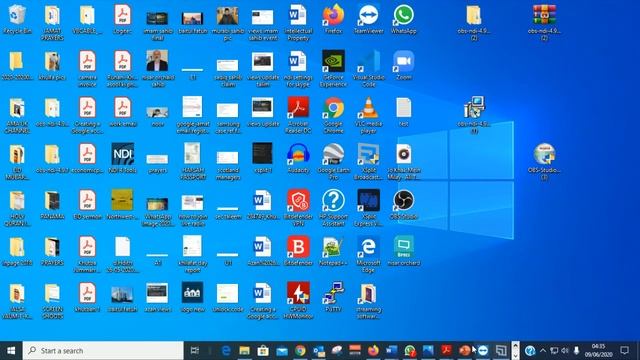Open Microsoft Edge from the taskbar
640x360 pixels.
pyautogui.click(x=226, y=351)
